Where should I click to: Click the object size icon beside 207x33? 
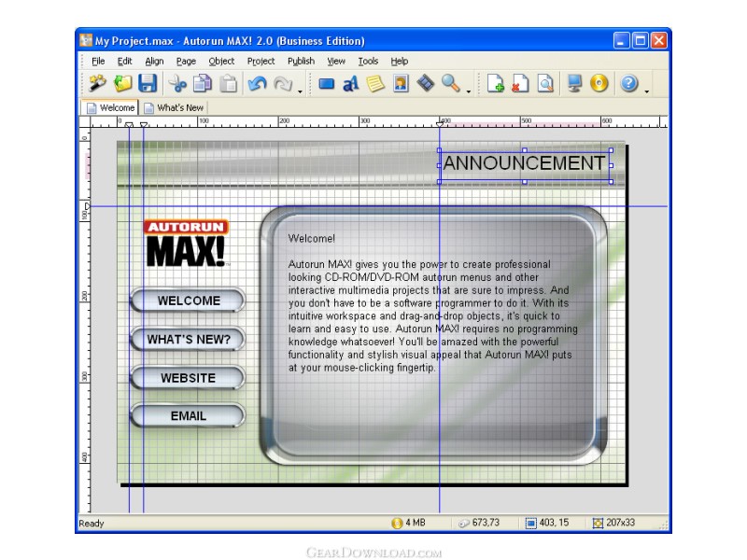598,524
